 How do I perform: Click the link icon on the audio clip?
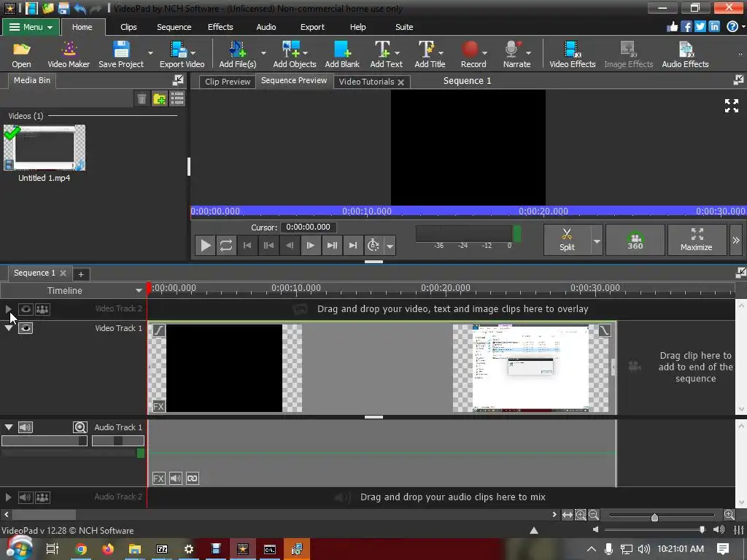(x=193, y=478)
